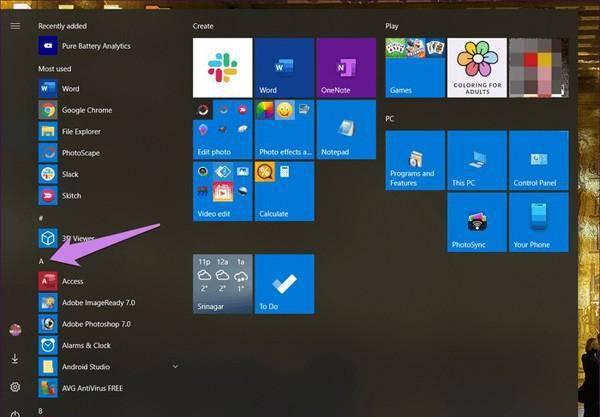This screenshot has width=600, height=417.
Task: Open the Video edit folder tile
Action: pos(223,191)
